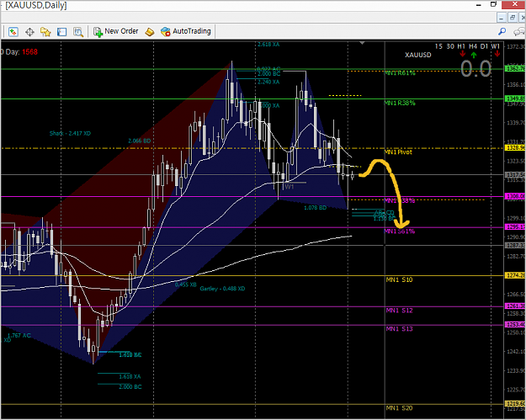
Task: Select the MN1 R38% level label
Action: coord(400,103)
